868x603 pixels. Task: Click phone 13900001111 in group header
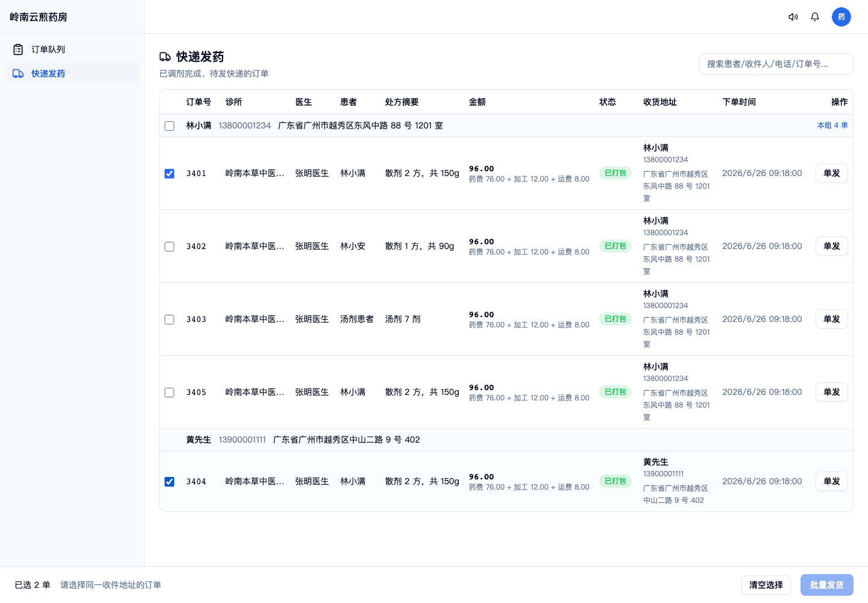coord(242,440)
